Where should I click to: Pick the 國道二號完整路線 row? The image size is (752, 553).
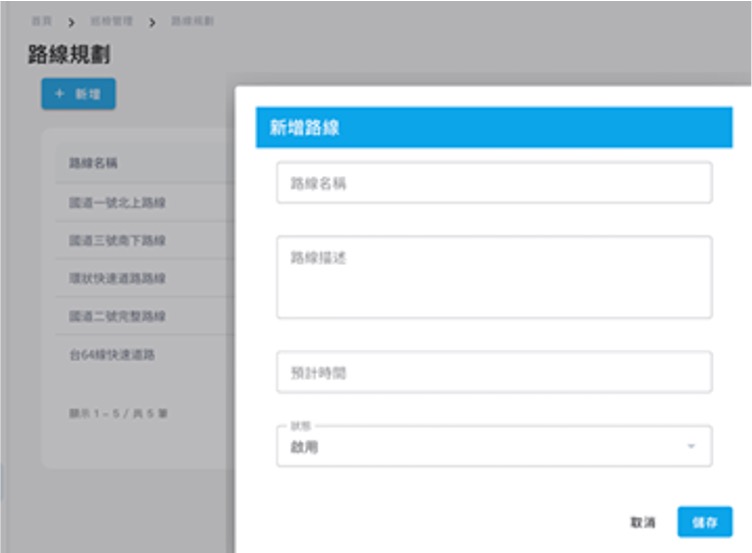[117, 316]
